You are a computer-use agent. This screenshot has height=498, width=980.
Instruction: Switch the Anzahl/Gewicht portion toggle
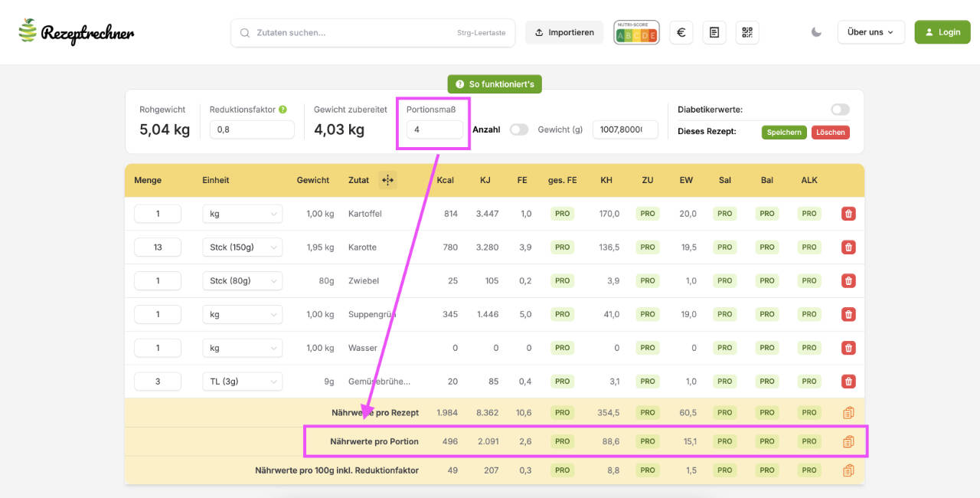(x=519, y=129)
